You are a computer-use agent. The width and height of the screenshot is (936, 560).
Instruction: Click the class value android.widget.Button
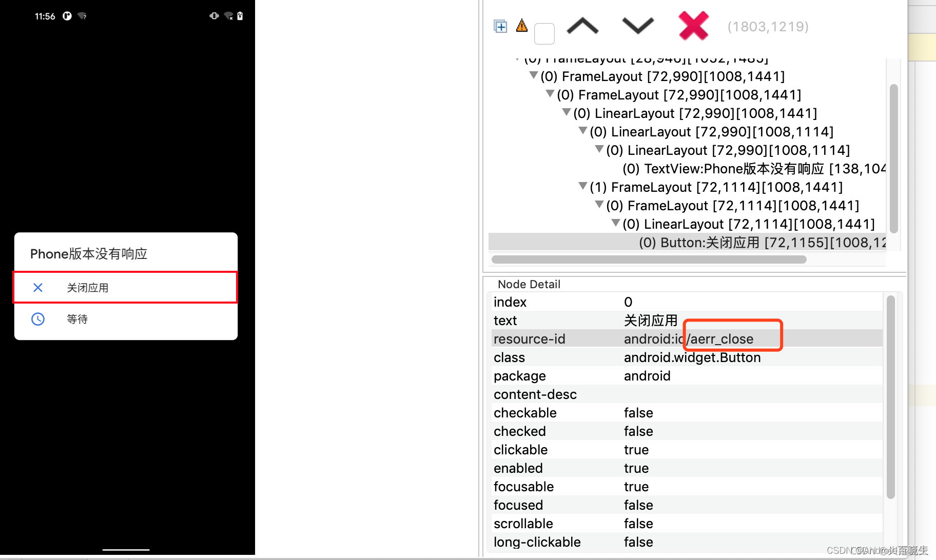click(x=692, y=357)
